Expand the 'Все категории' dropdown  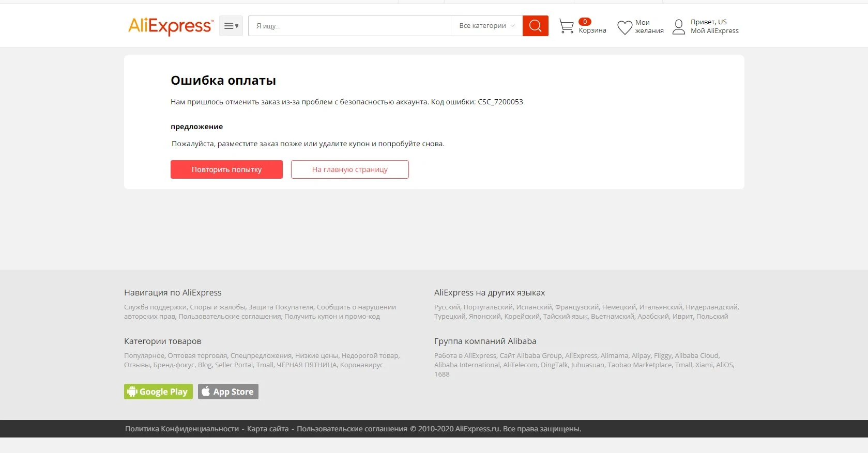(487, 26)
